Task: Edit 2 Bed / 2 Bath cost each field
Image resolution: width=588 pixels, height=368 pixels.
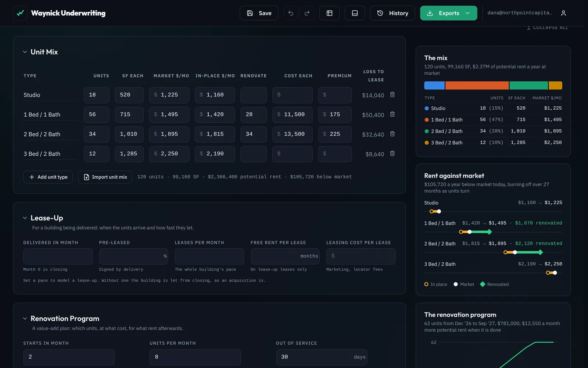Action: tap(293, 134)
